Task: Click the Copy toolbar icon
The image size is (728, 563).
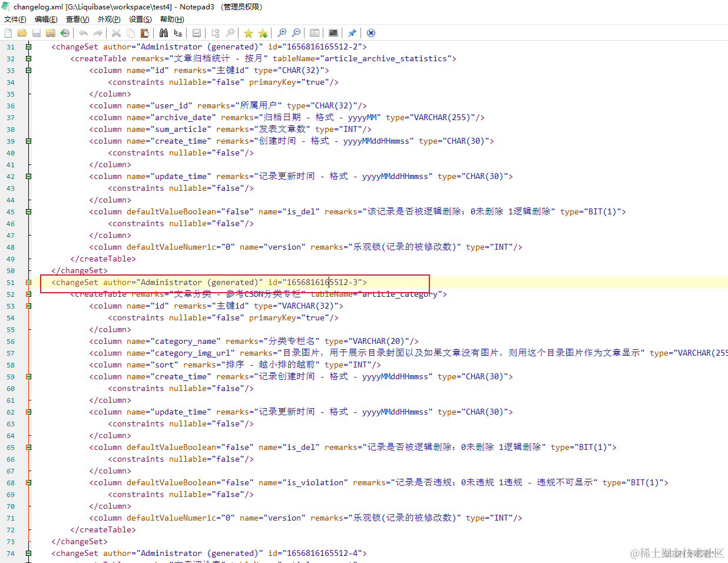Action: [x=131, y=33]
